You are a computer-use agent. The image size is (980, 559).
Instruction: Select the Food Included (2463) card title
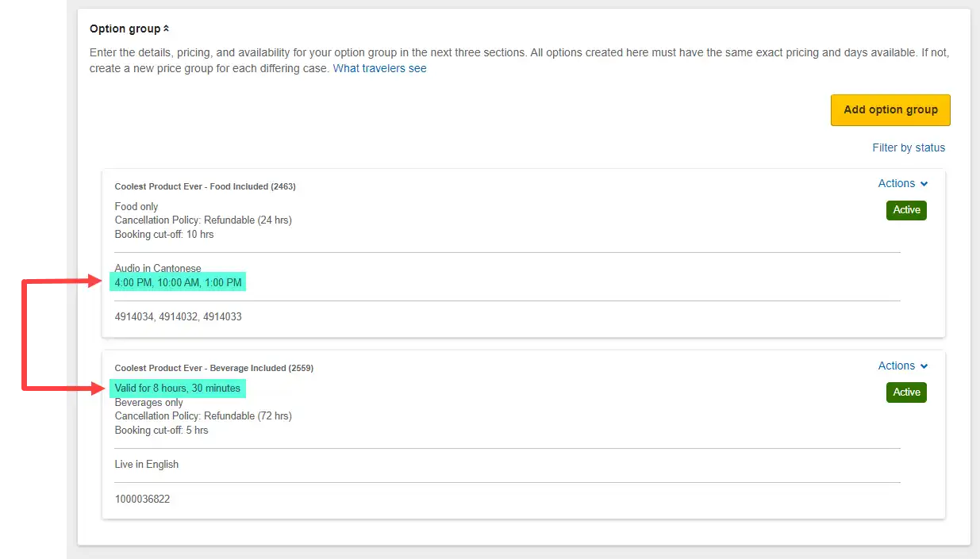(x=205, y=186)
